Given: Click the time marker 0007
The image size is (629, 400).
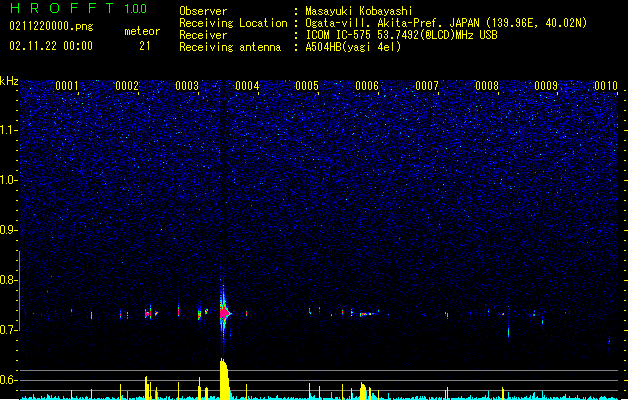Looking at the screenshot, I should coord(427,86).
